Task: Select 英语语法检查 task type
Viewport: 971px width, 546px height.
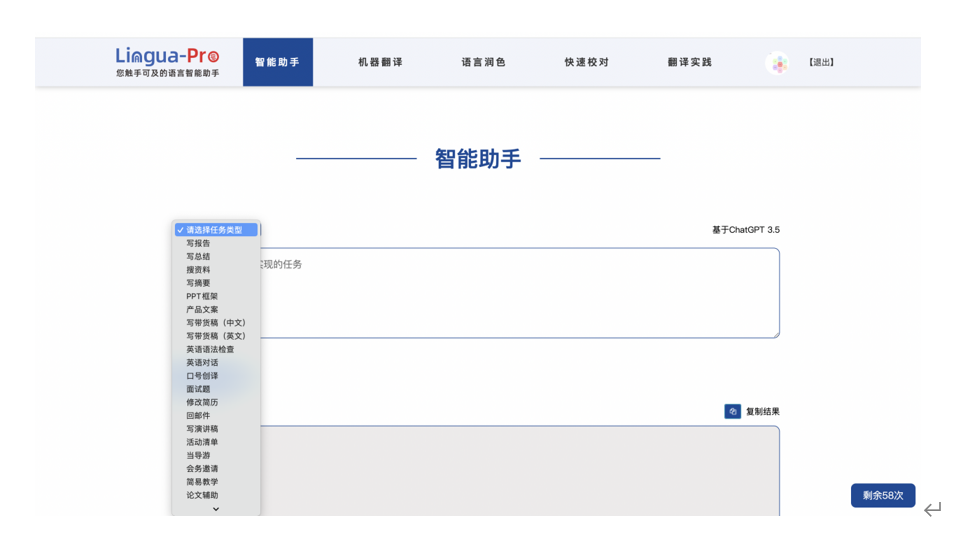Action: pos(210,349)
